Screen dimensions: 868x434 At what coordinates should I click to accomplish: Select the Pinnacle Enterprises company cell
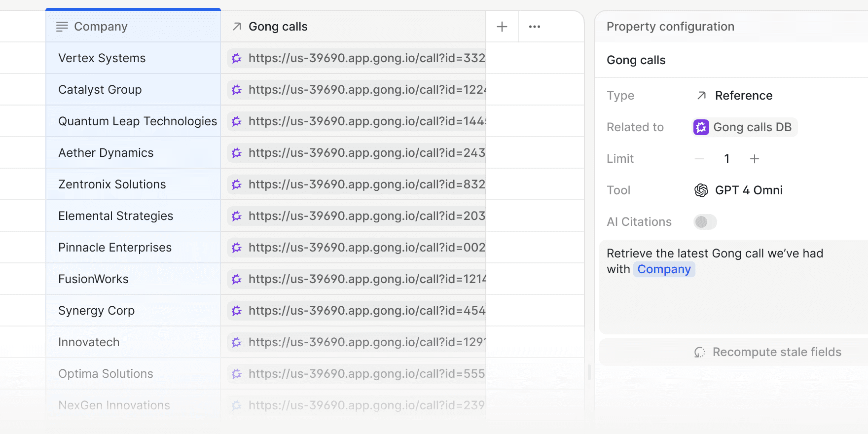click(x=133, y=248)
